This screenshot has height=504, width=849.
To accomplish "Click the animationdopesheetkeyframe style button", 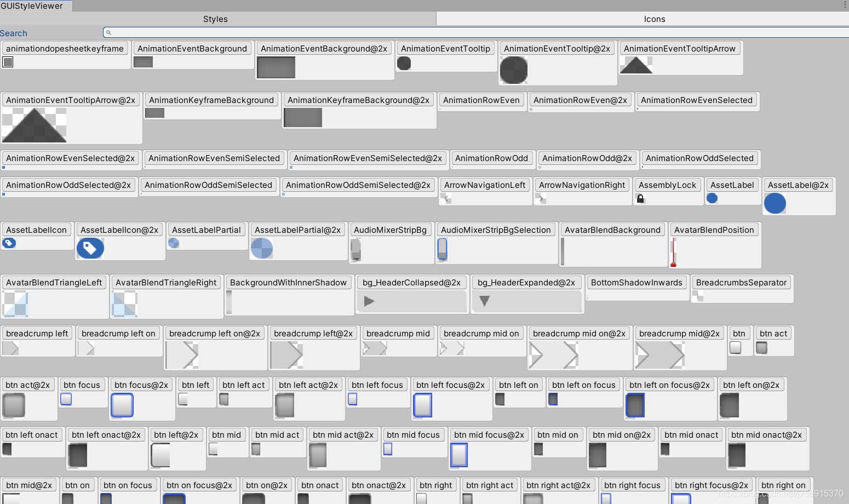I will click(65, 48).
